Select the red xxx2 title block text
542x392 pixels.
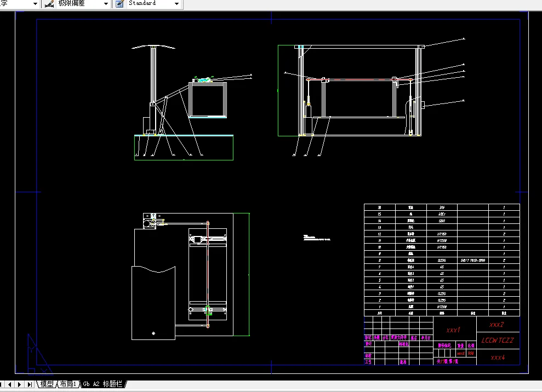coord(497,324)
